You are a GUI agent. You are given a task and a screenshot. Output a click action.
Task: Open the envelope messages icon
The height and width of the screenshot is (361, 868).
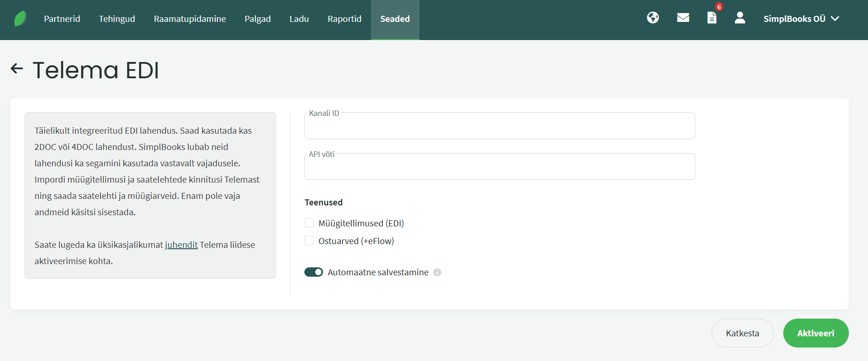pyautogui.click(x=683, y=18)
